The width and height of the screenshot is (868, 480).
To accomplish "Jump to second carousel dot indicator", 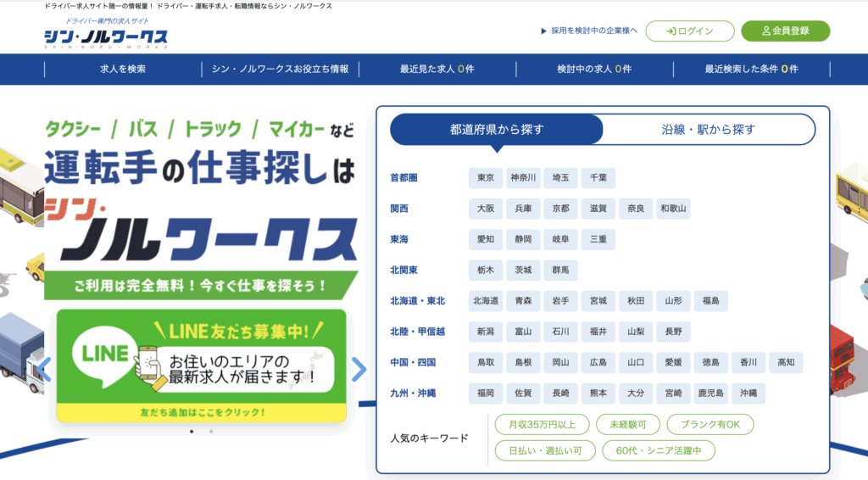I will click(x=211, y=432).
